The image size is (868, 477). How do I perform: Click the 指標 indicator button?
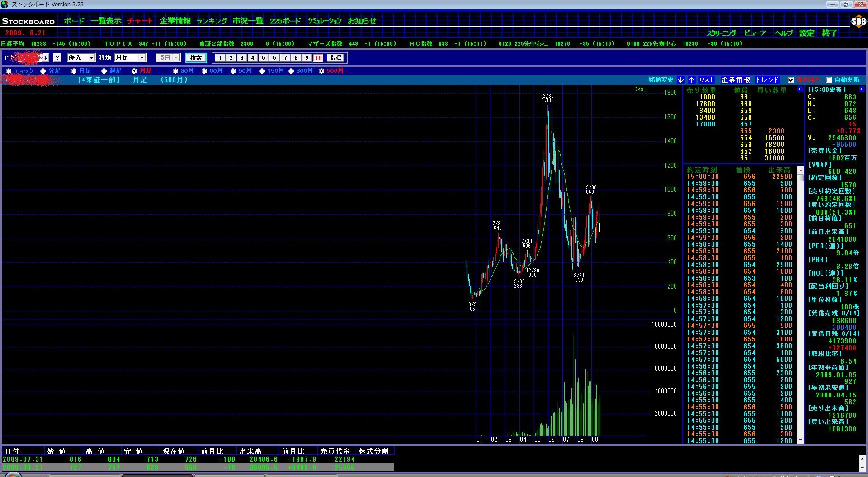tap(335, 58)
